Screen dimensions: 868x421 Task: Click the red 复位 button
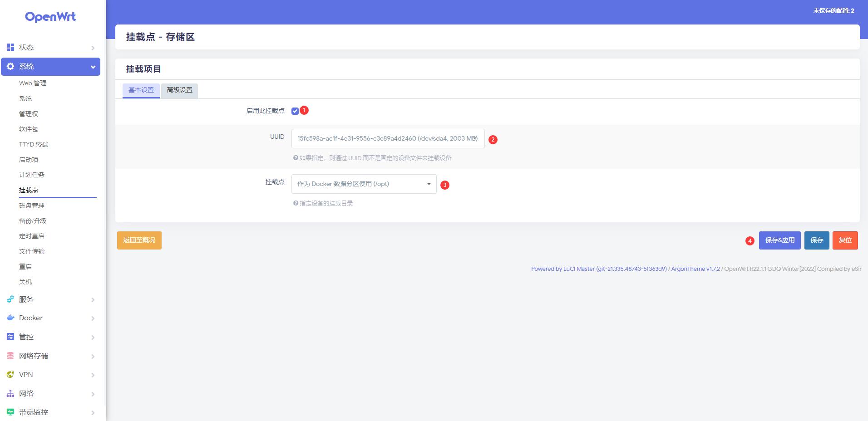pos(845,240)
